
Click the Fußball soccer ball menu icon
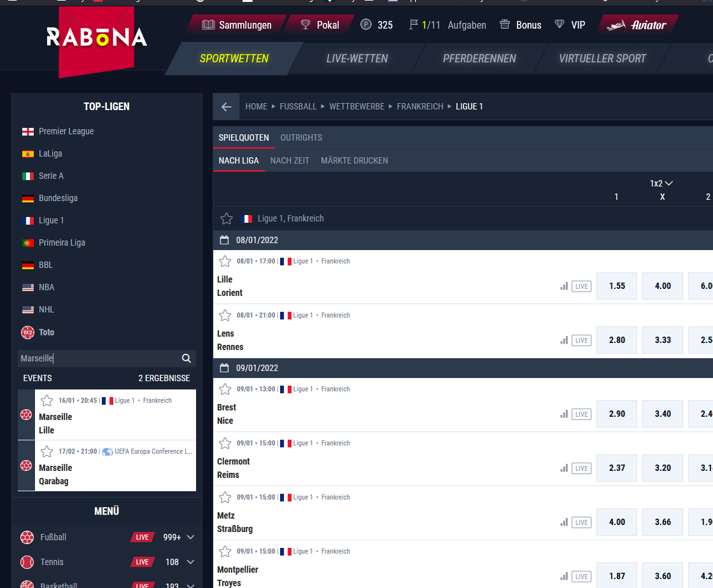click(27, 537)
